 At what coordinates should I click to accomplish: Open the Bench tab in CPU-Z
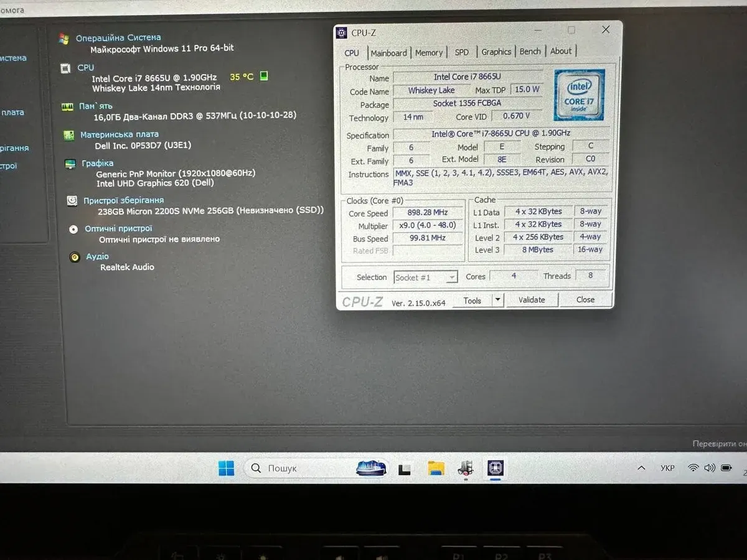530,52
